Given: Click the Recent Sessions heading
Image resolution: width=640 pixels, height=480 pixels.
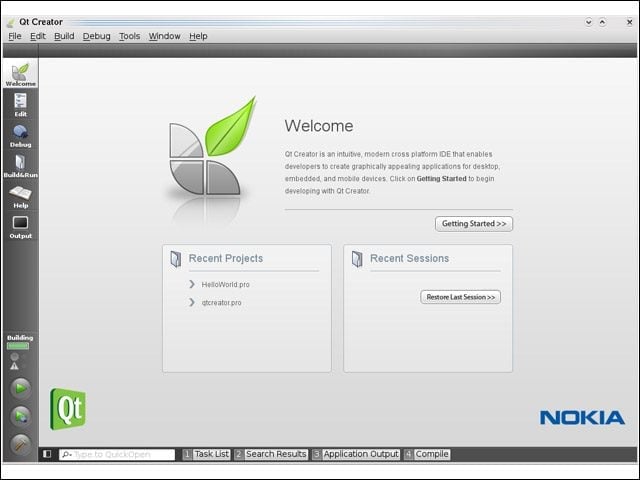Looking at the screenshot, I should coord(409,258).
